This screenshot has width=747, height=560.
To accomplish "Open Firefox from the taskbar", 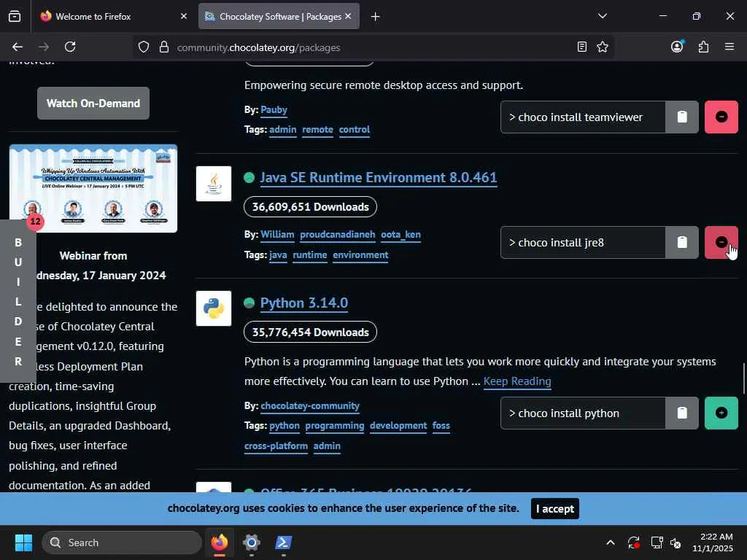I will click(220, 542).
